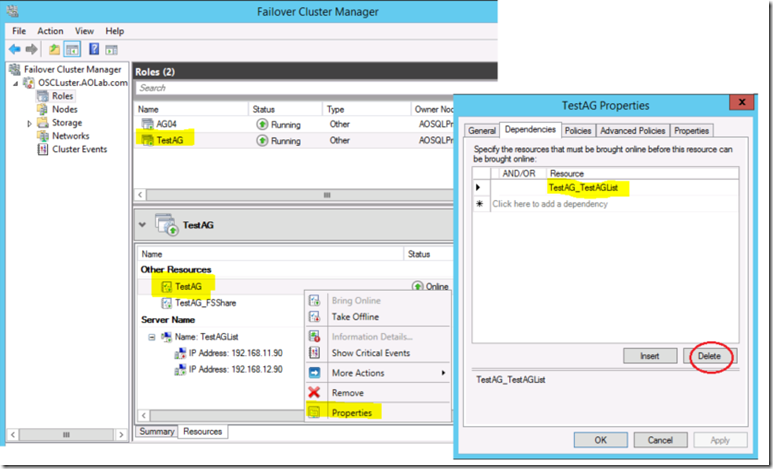
Task: Open the Help menu
Action: coord(115,31)
